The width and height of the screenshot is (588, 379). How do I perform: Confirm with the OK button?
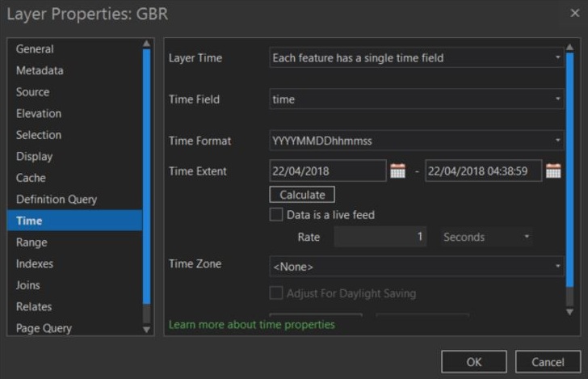coord(474,362)
